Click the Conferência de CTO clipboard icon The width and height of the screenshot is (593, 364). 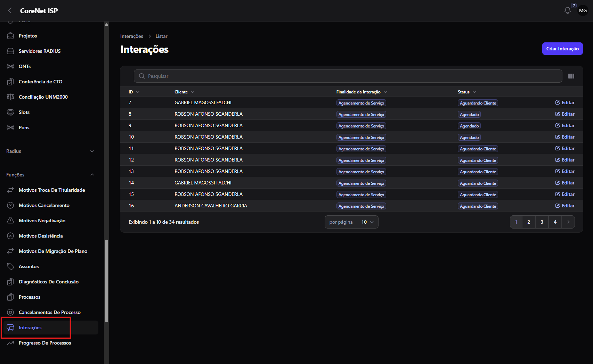tap(10, 82)
